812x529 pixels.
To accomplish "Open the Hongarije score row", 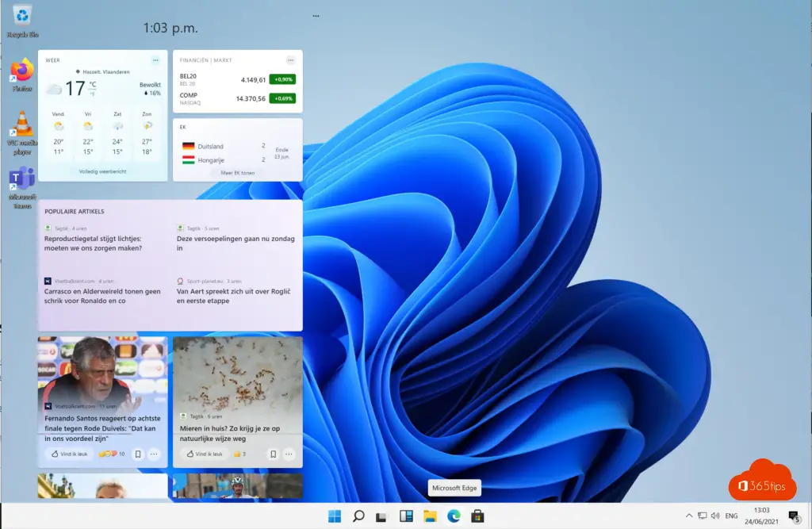I will pyautogui.click(x=224, y=160).
